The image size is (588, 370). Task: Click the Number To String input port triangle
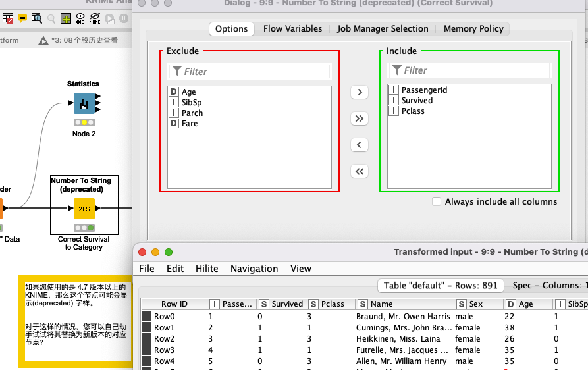point(70,208)
